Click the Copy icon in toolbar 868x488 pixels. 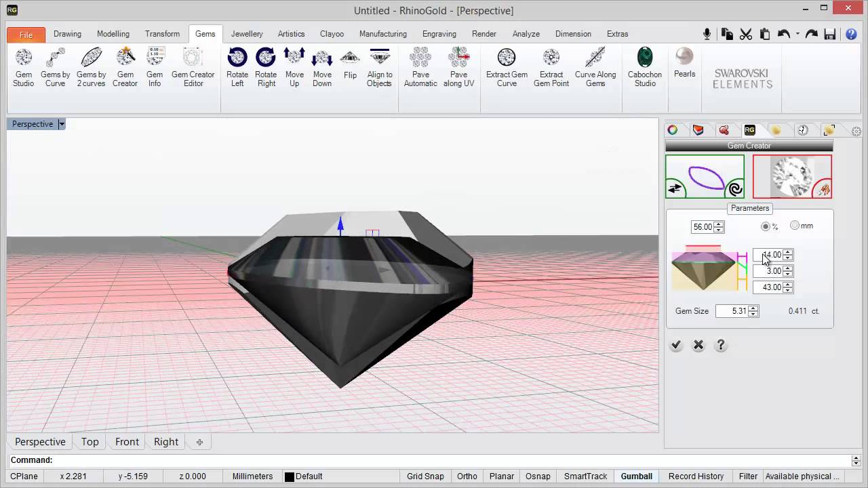tap(727, 34)
